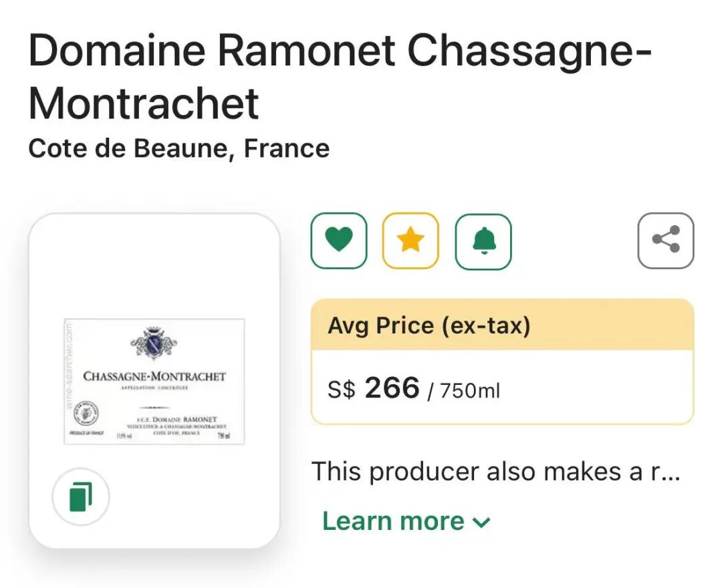This screenshot has height=588, width=722.
Task: Open the wine label image
Action: tap(154, 382)
